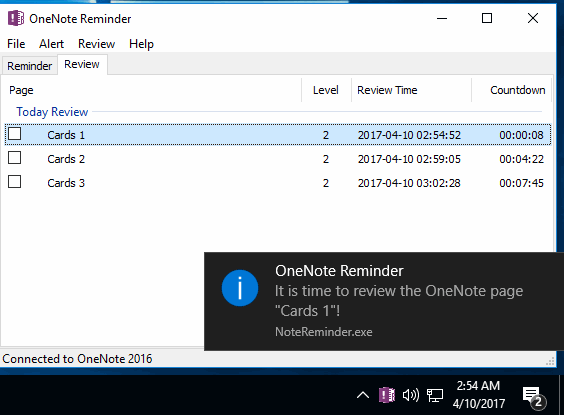Screen dimensions: 564x415
Task: Click the taskbar clock showing 2:54 AM
Action: (478, 395)
